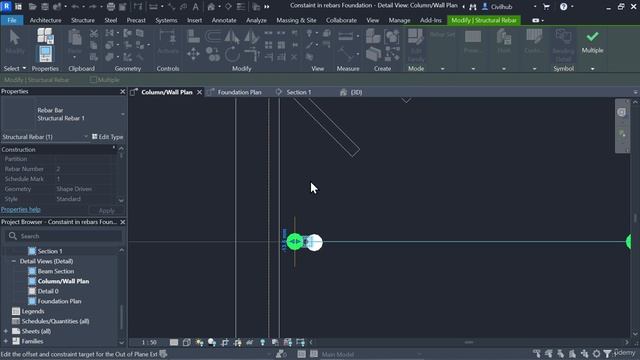Click the green rebar end handle

295,242
